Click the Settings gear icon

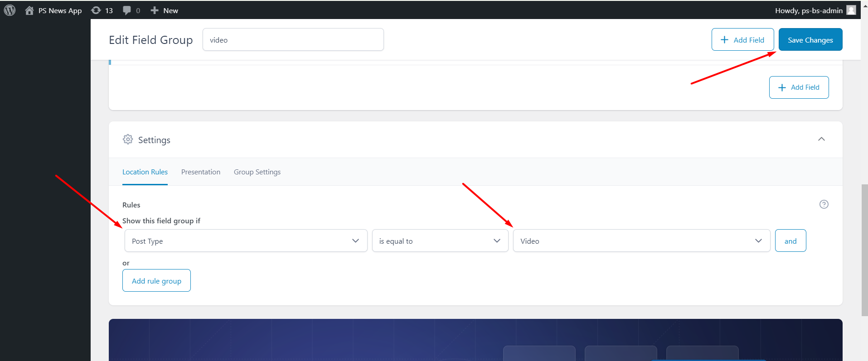pos(128,140)
